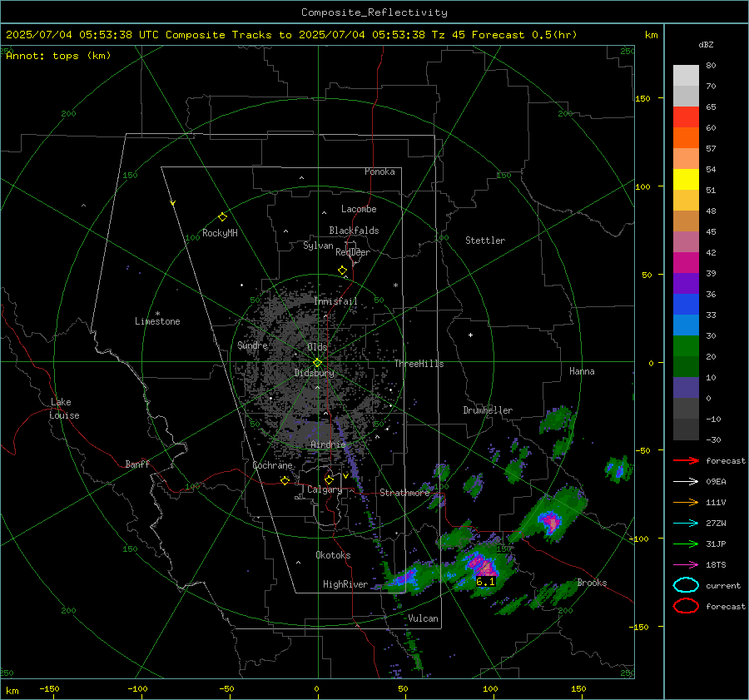Click the 'Banff' map label
This screenshot has height=700, width=749.
137,464
